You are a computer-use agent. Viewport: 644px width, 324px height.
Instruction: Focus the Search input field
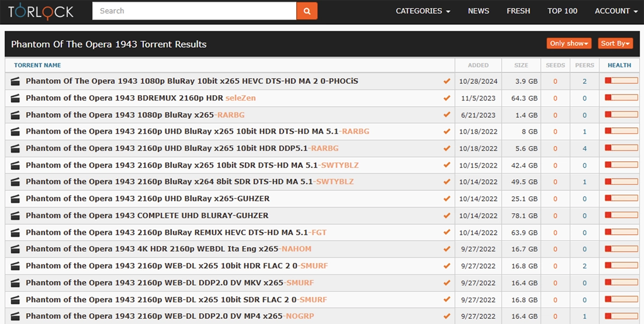coord(194,11)
